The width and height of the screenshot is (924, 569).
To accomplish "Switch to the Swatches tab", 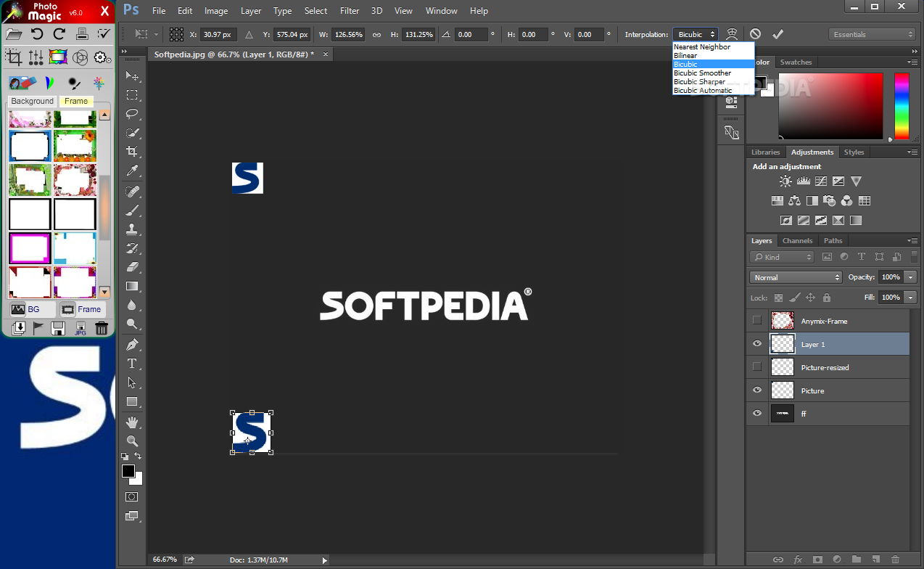I will pos(796,62).
